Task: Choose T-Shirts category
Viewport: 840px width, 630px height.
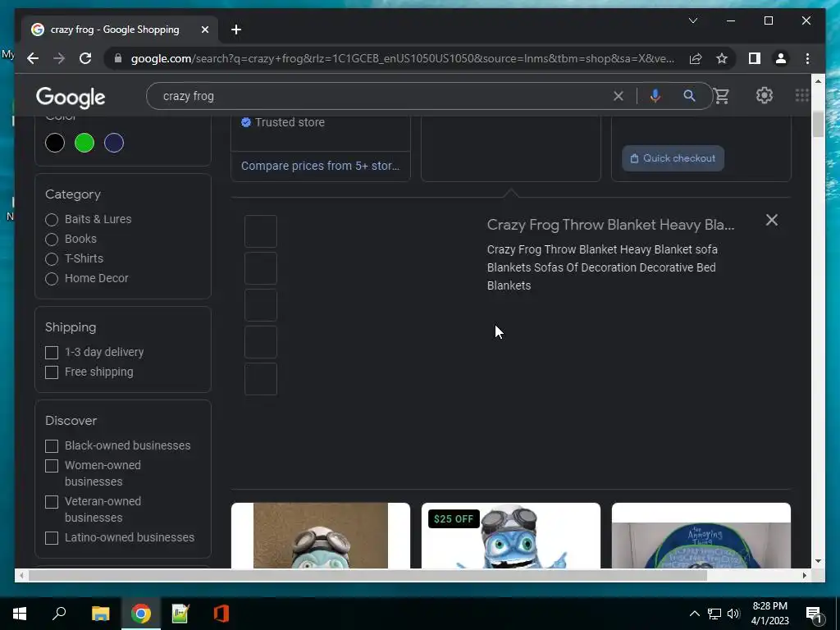Action: 52,259
